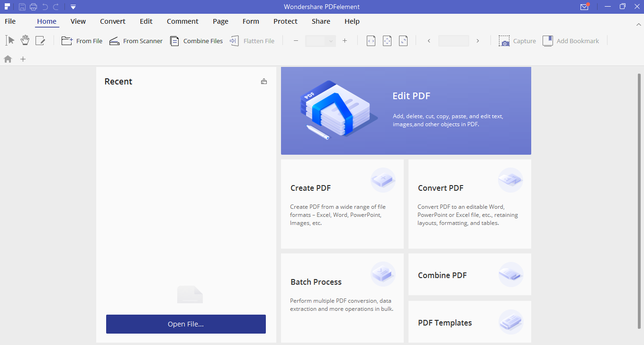The height and width of the screenshot is (345, 644).
Task: Switch to the Convert menu tab
Action: [112, 21]
